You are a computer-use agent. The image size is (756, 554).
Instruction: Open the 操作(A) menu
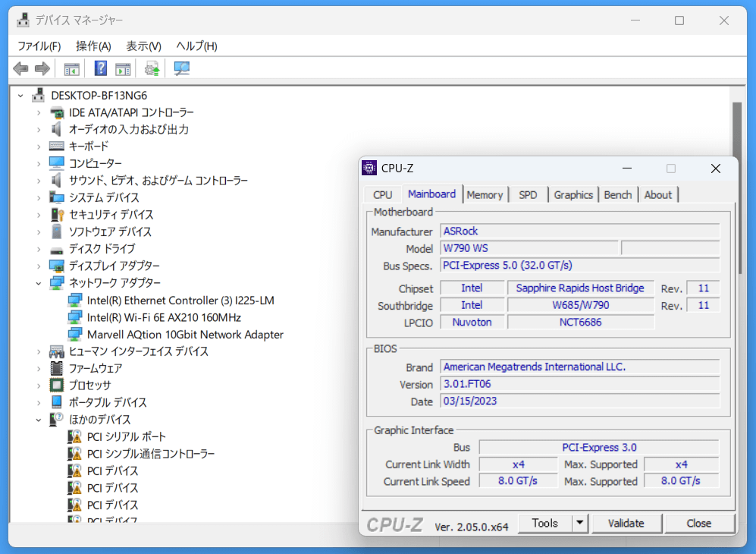tap(93, 46)
